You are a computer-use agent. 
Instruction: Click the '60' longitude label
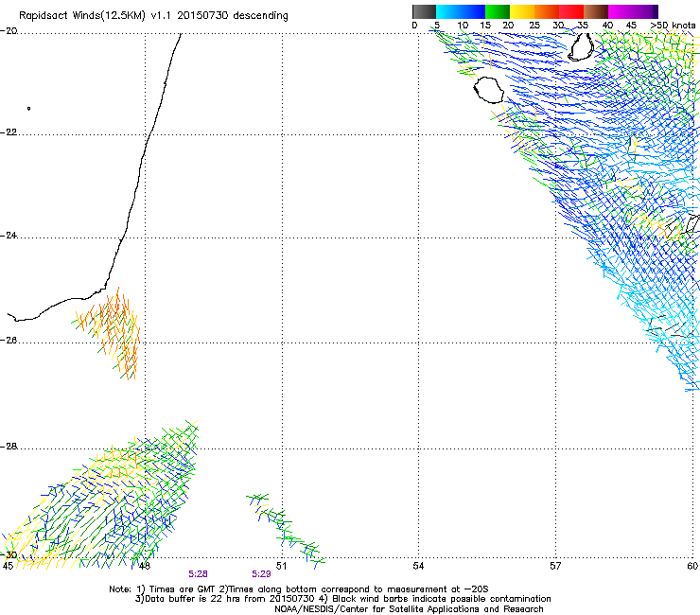pyautogui.click(x=692, y=567)
